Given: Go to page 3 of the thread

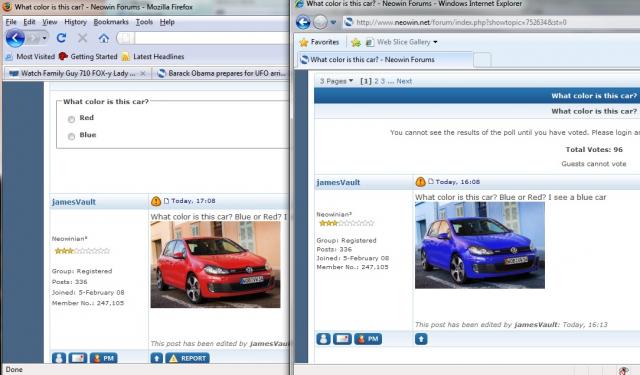Looking at the screenshot, I should click(382, 81).
